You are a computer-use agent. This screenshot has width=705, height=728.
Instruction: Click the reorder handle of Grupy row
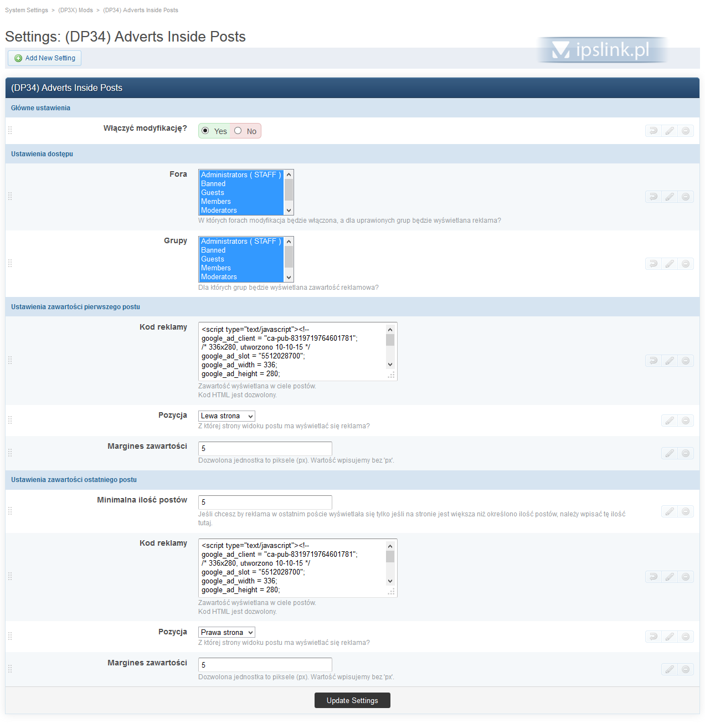pyautogui.click(x=10, y=263)
